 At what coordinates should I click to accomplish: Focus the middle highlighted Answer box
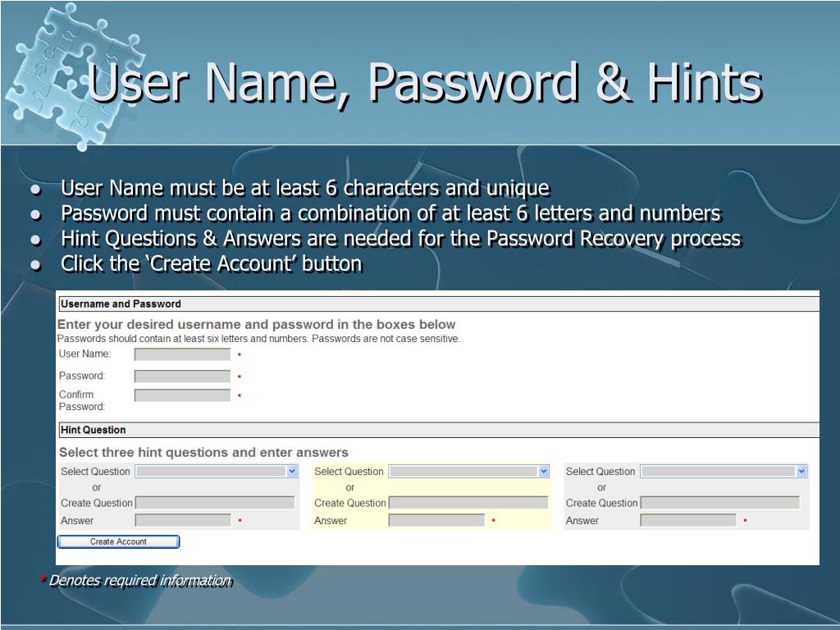pyautogui.click(x=436, y=521)
